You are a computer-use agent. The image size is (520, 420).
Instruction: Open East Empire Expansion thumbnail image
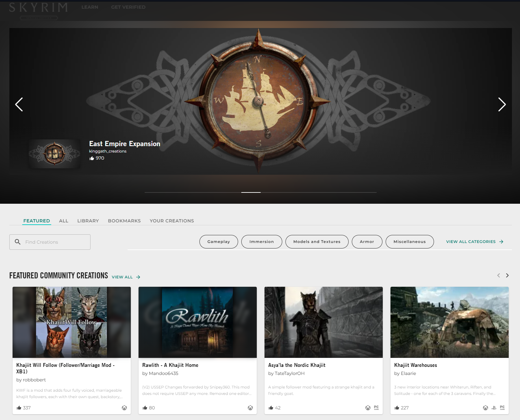point(54,154)
